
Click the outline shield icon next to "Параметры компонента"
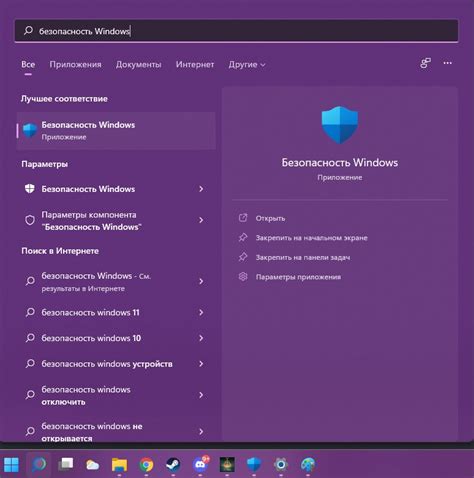click(x=30, y=220)
